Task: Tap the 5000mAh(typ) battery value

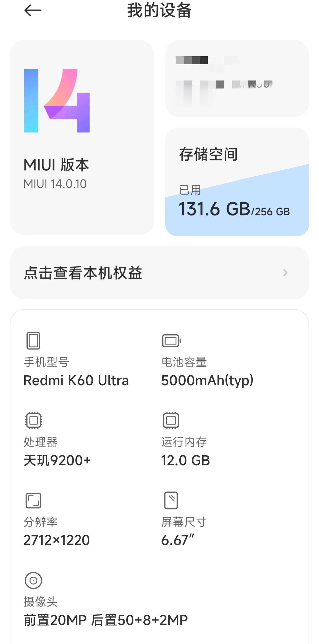Action: tap(207, 380)
